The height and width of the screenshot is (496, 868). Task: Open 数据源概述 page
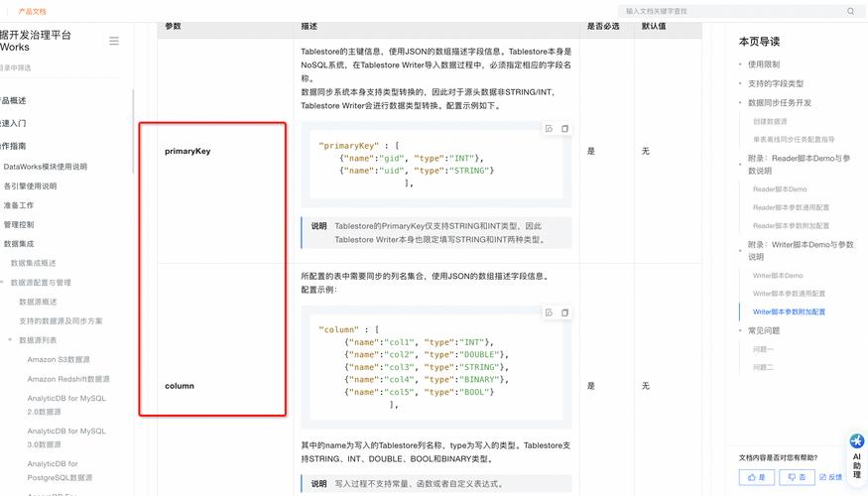[x=38, y=302]
